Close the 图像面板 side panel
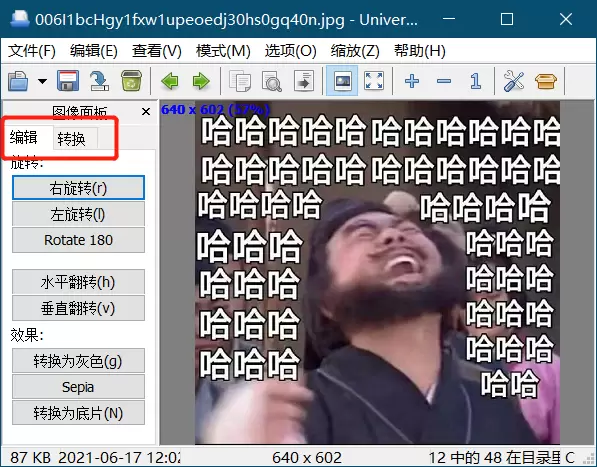Screen dimensions: 597x467 (x=146, y=112)
